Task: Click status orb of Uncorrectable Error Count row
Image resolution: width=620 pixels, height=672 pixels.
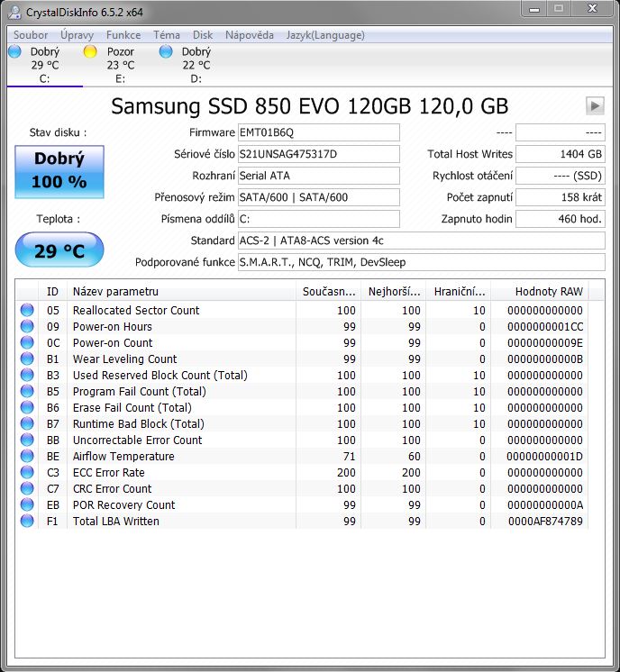Action: tap(27, 440)
